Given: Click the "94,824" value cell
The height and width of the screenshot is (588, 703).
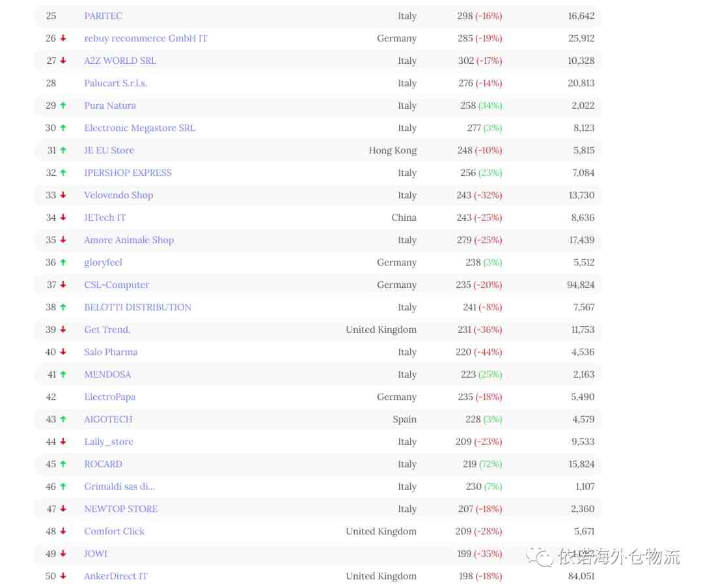Looking at the screenshot, I should tap(581, 285).
